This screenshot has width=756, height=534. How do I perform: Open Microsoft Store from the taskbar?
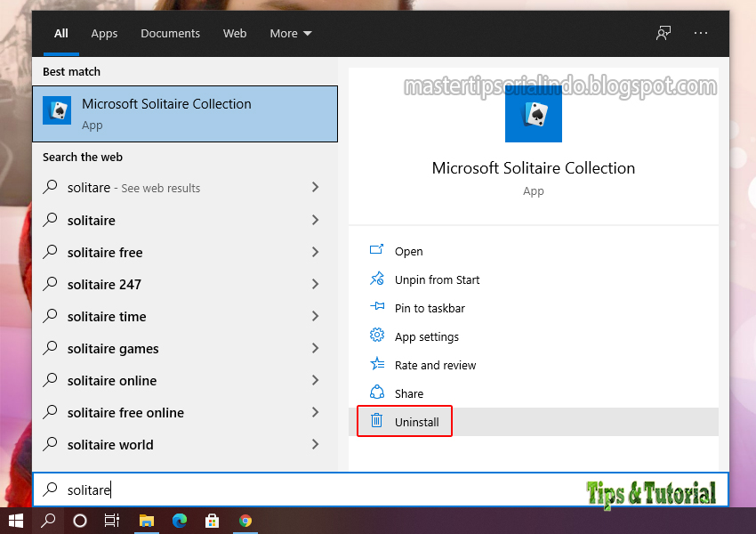(x=213, y=521)
